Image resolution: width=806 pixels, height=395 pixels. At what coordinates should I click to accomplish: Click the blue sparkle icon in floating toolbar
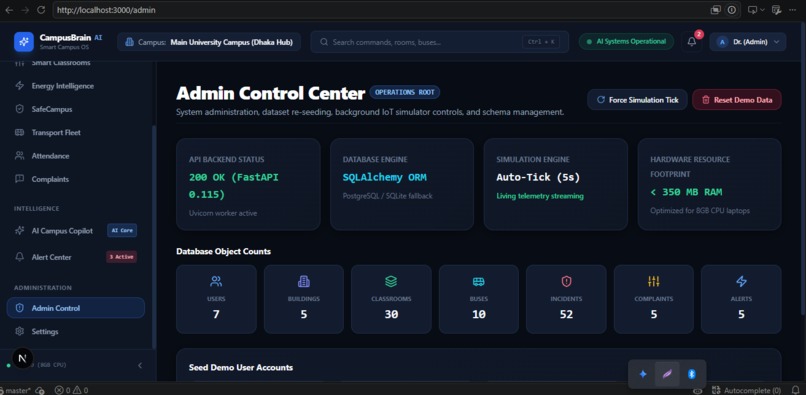pos(643,374)
